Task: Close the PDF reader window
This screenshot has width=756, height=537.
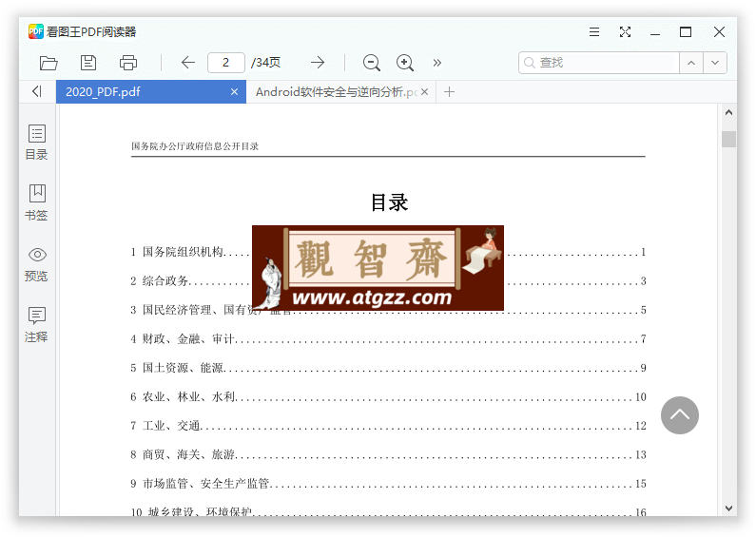Action: click(x=719, y=32)
